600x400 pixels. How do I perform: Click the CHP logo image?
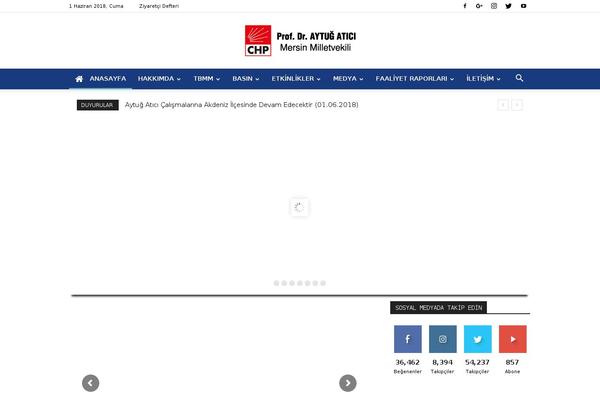pyautogui.click(x=258, y=41)
